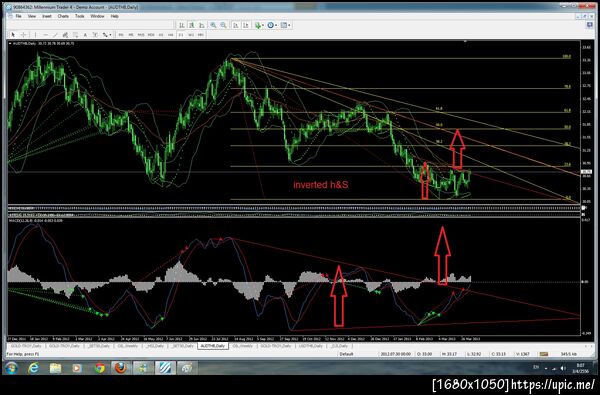Set timeframe to MN monthly
The height and width of the screenshot is (395, 600).
201,35
